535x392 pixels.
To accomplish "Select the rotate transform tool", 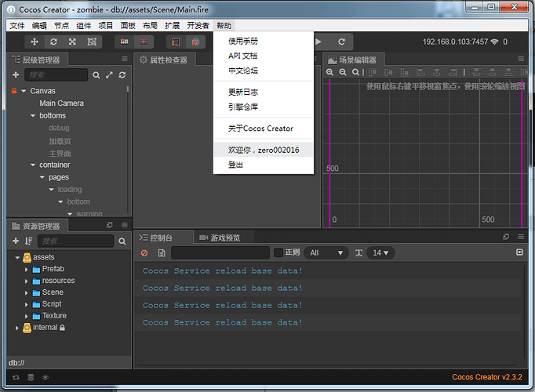I will click(53, 42).
